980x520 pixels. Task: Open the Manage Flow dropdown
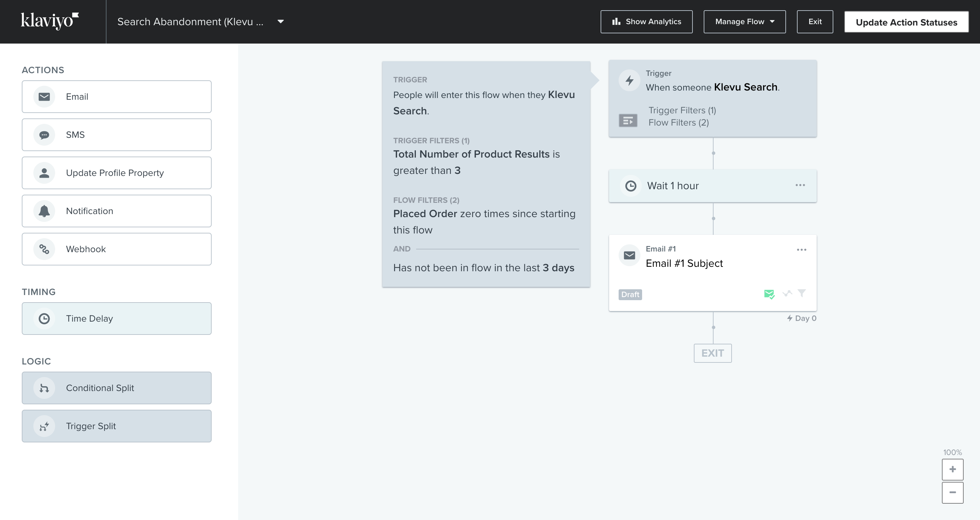(745, 22)
